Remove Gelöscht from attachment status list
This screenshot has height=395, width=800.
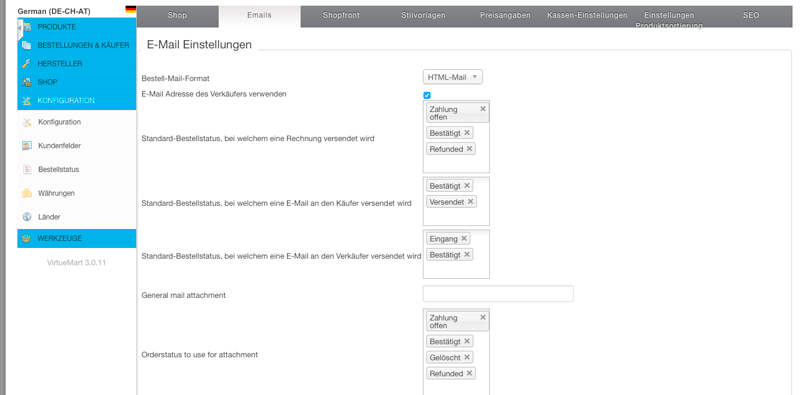[x=466, y=357]
